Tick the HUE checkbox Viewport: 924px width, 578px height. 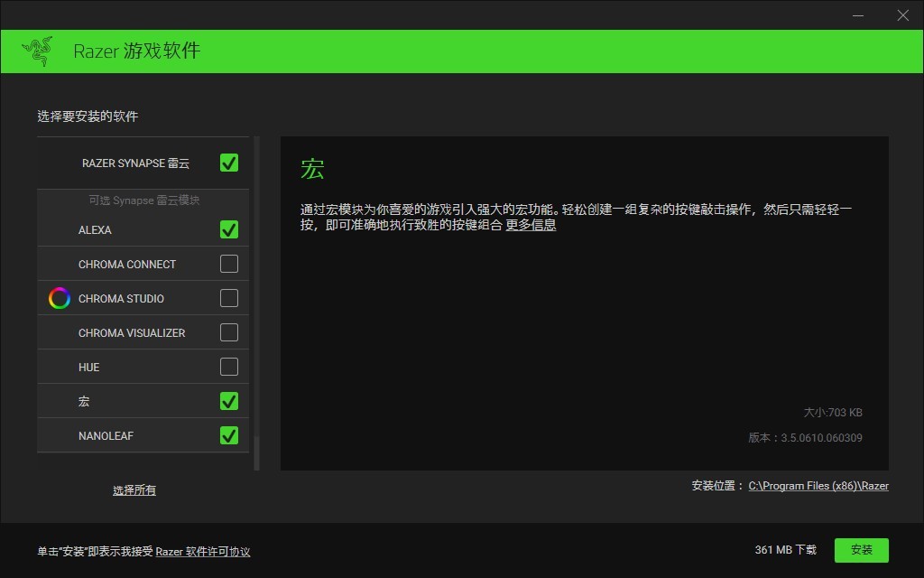[x=229, y=367]
